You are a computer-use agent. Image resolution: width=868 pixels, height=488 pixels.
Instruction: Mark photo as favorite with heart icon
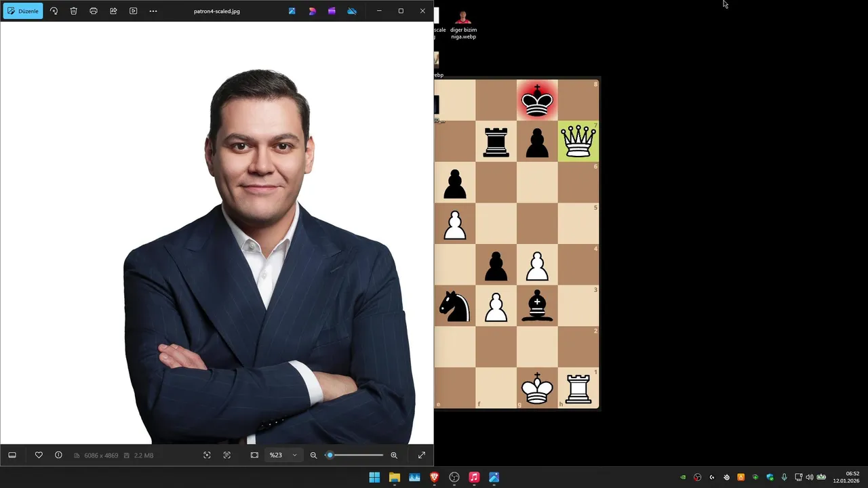tap(39, 455)
